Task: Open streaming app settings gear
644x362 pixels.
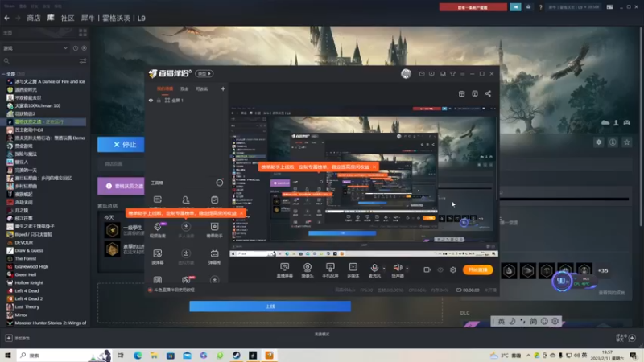Action: click(453, 269)
